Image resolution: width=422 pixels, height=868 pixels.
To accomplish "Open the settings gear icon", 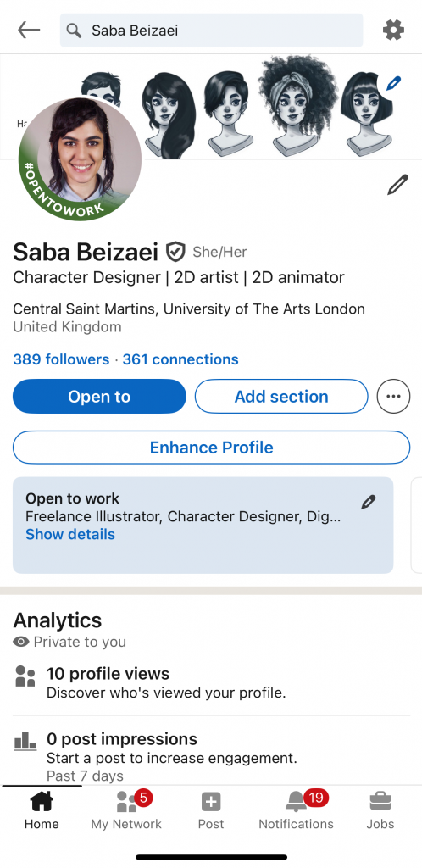I will pos(393,30).
